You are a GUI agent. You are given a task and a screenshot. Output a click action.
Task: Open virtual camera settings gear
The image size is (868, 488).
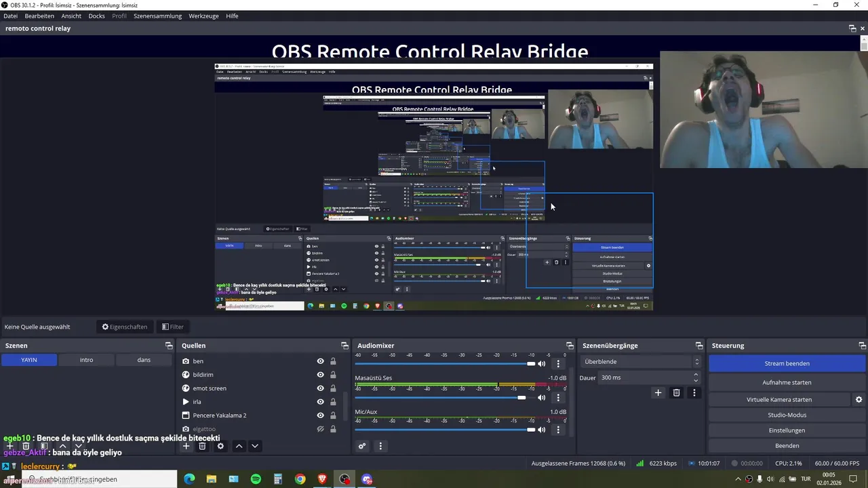coord(859,400)
